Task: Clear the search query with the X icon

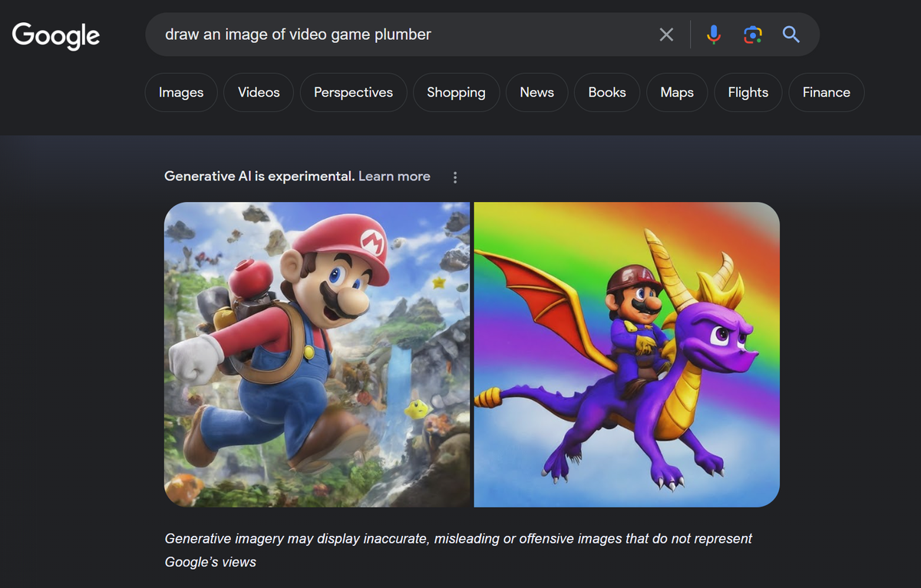Action: coord(666,35)
